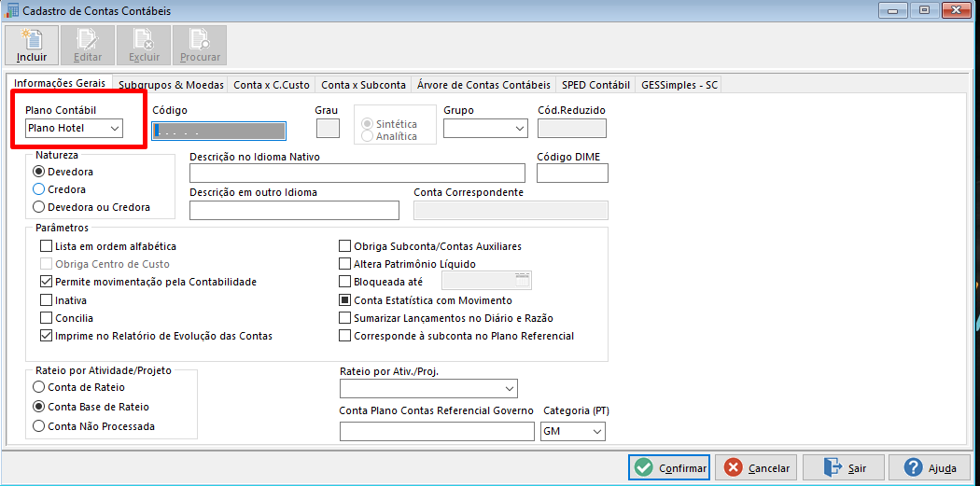980x486 pixels.
Task: Click the Editar toolbar icon
Action: pyautogui.click(x=88, y=45)
